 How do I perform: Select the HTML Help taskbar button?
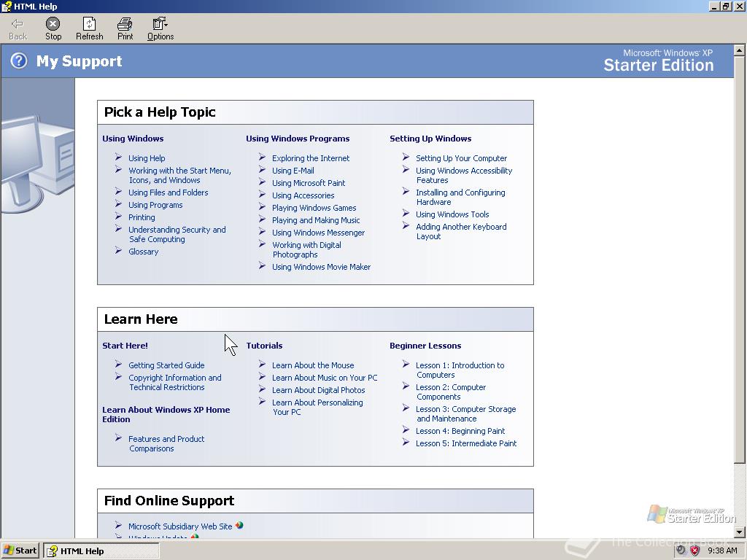(x=101, y=551)
